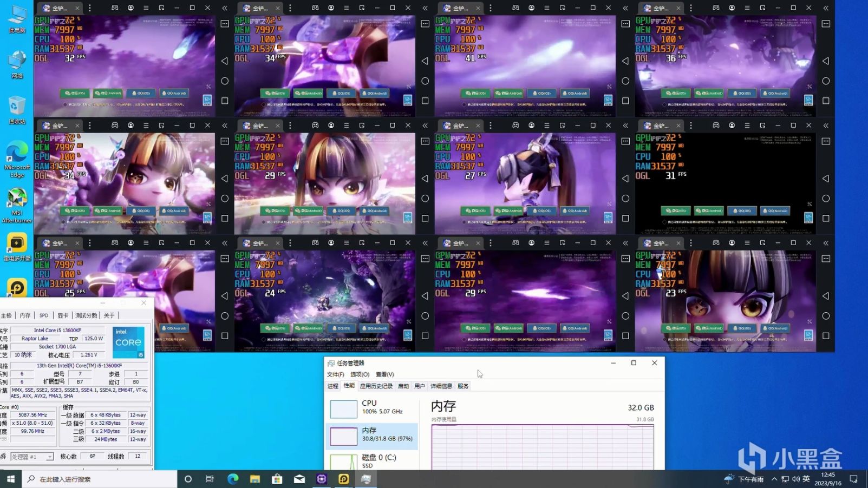Open 文件(F) menu in Task Manager
868x488 pixels.
pyautogui.click(x=335, y=374)
